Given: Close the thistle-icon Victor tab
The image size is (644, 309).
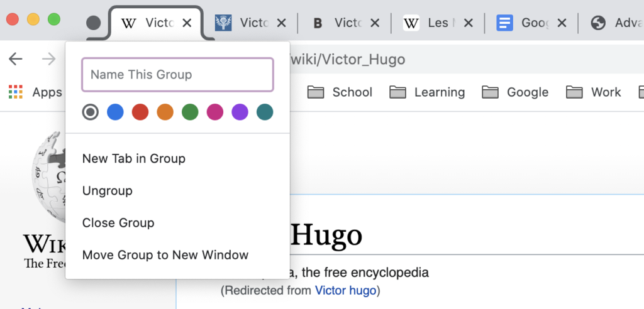Looking at the screenshot, I should (x=281, y=23).
